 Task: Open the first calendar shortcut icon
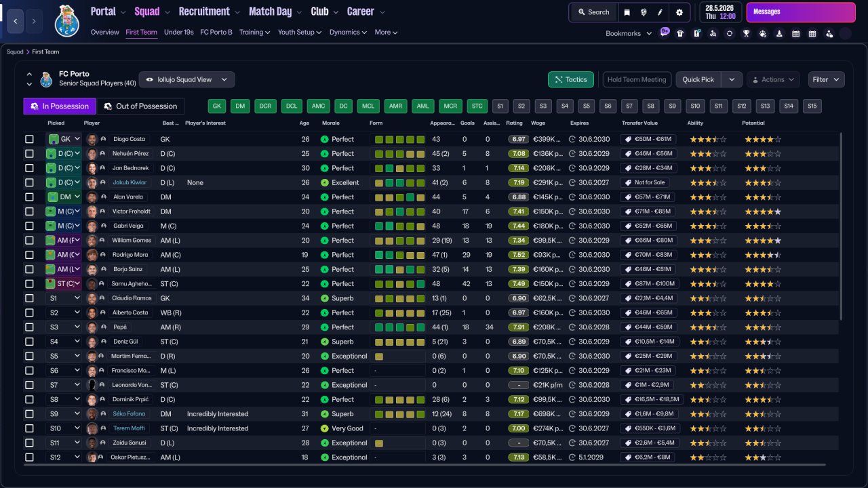pyautogui.click(x=795, y=33)
